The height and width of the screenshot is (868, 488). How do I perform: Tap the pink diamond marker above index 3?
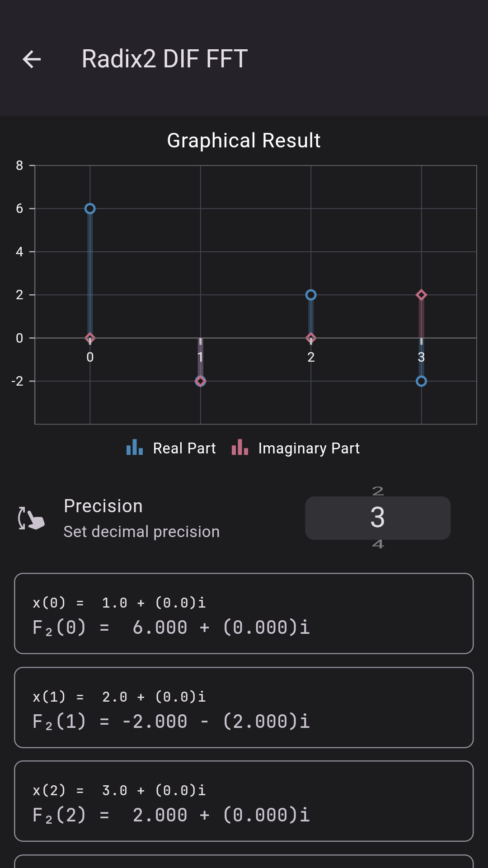coord(421,295)
